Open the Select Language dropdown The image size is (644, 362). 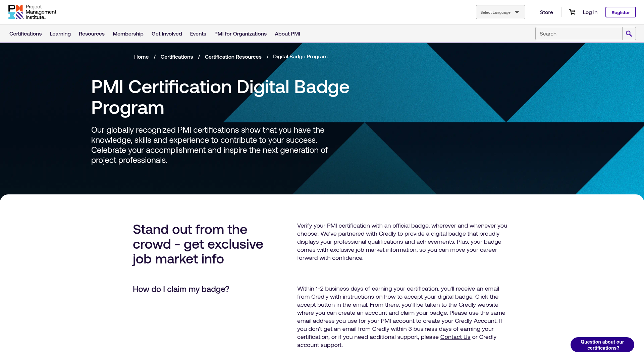tap(500, 12)
